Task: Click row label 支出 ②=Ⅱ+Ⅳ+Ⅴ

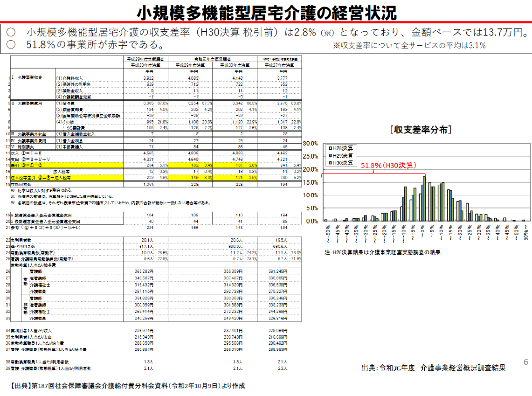Action: tap(30, 159)
